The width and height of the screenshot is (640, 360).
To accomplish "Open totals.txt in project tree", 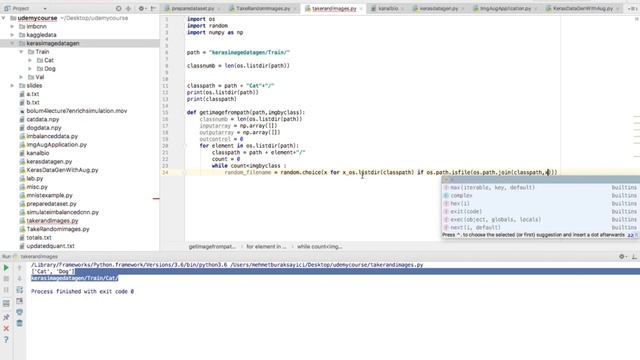I will [x=39, y=238].
